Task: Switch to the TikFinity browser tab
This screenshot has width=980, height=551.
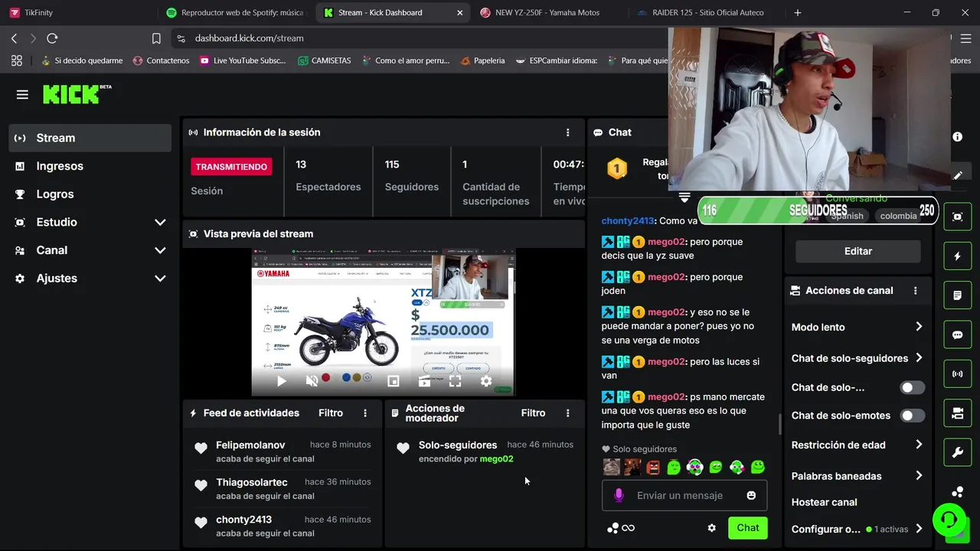Action: click(x=77, y=13)
